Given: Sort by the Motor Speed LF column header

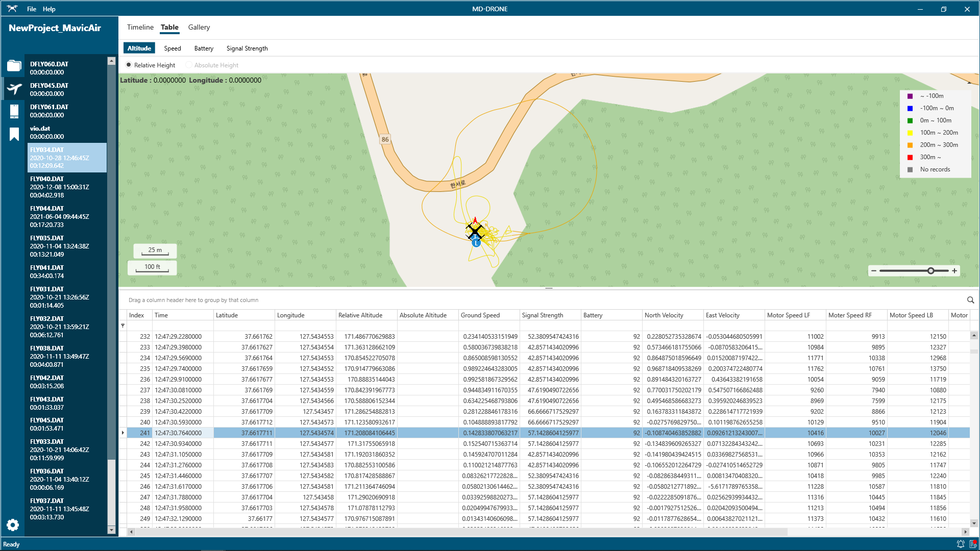Looking at the screenshot, I should tap(795, 315).
